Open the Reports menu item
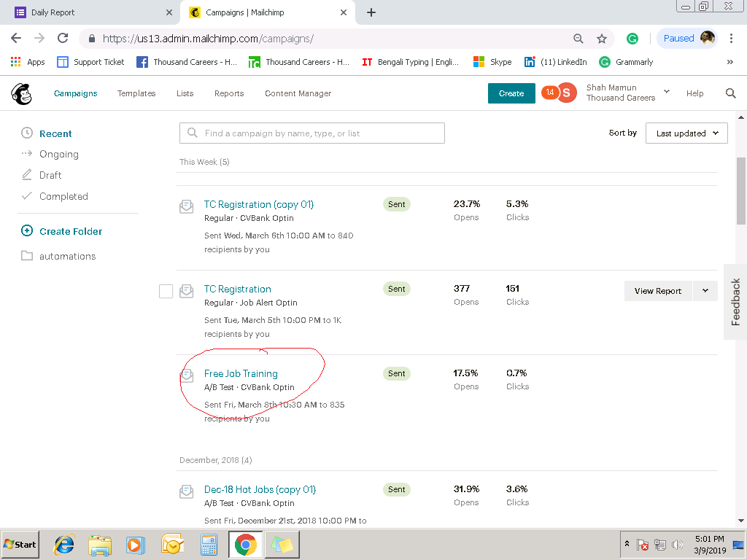This screenshot has width=747, height=560. pyautogui.click(x=229, y=93)
